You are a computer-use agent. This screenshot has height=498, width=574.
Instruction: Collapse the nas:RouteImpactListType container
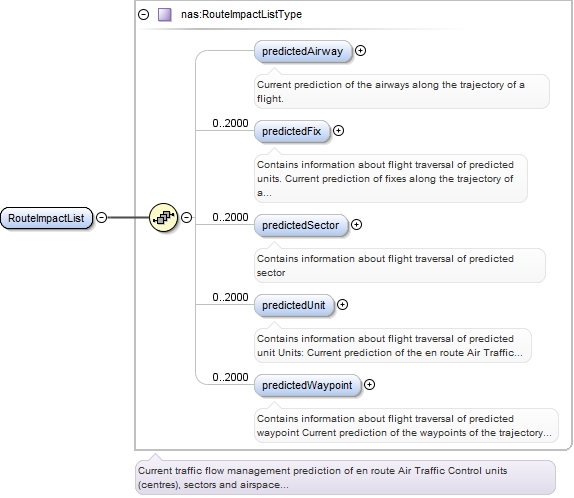coord(144,15)
